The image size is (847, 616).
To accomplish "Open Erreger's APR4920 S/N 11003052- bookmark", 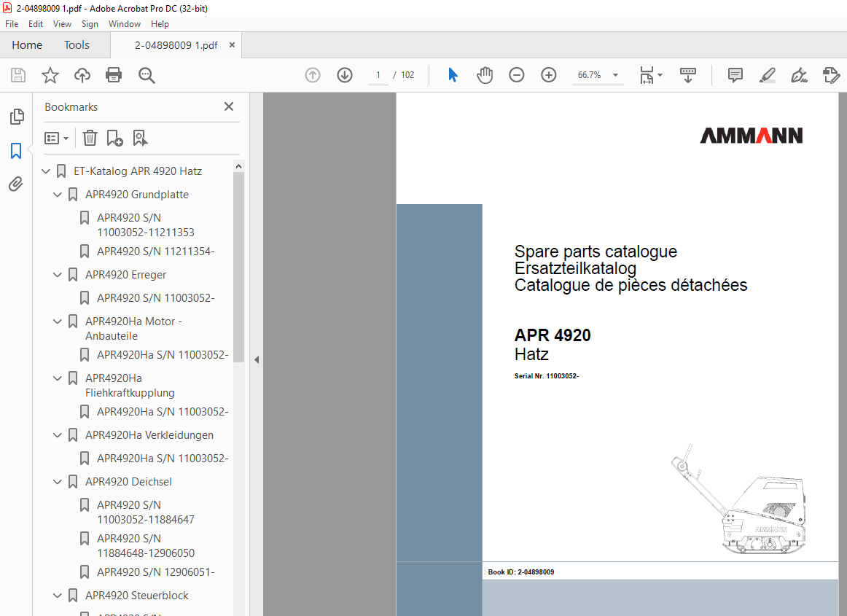I will 155,297.
